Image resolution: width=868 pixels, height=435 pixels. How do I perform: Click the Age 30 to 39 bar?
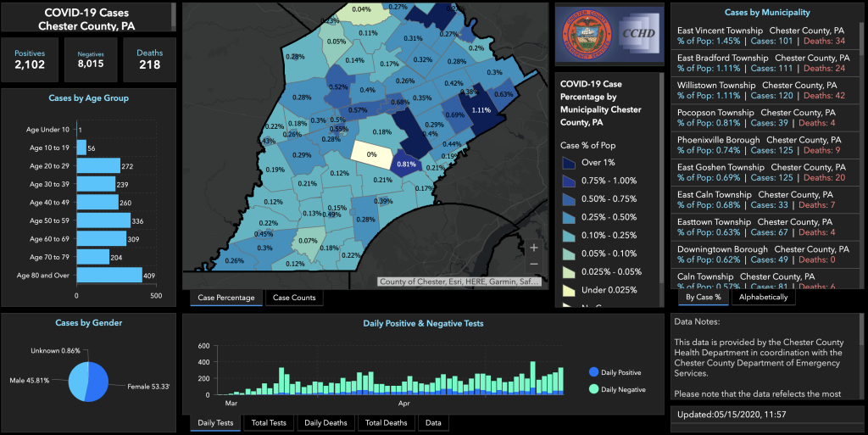[x=96, y=184]
